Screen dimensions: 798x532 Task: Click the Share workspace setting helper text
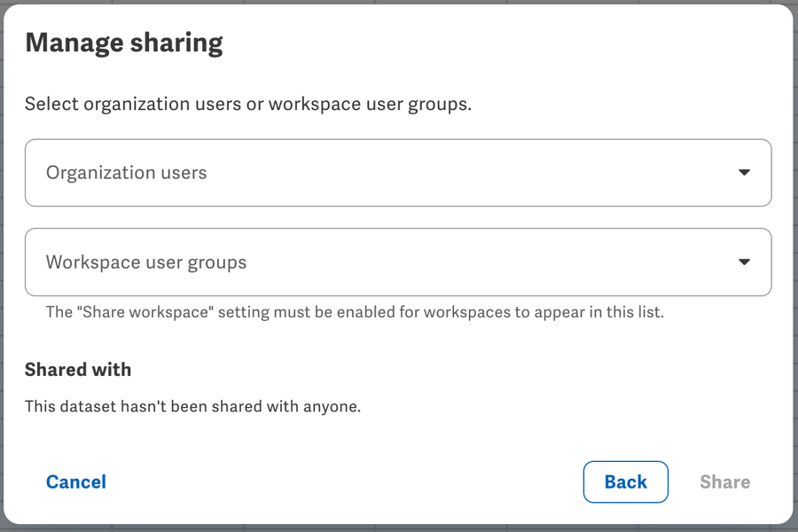point(355,312)
